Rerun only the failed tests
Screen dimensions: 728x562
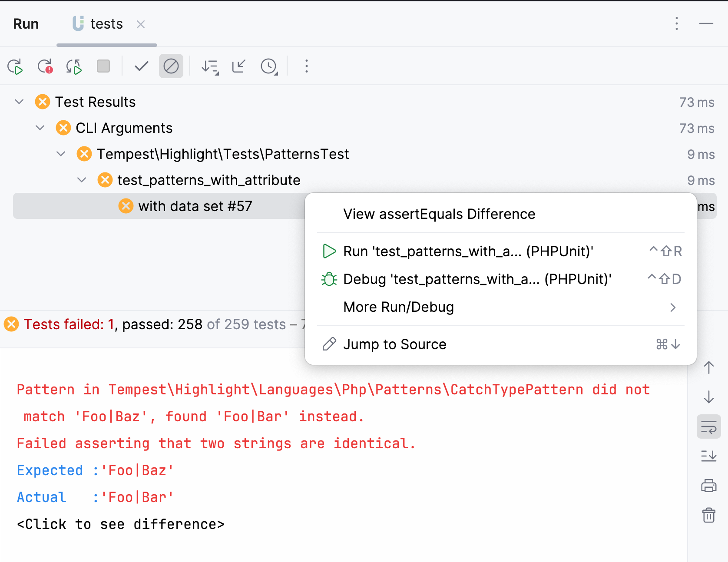click(x=45, y=66)
